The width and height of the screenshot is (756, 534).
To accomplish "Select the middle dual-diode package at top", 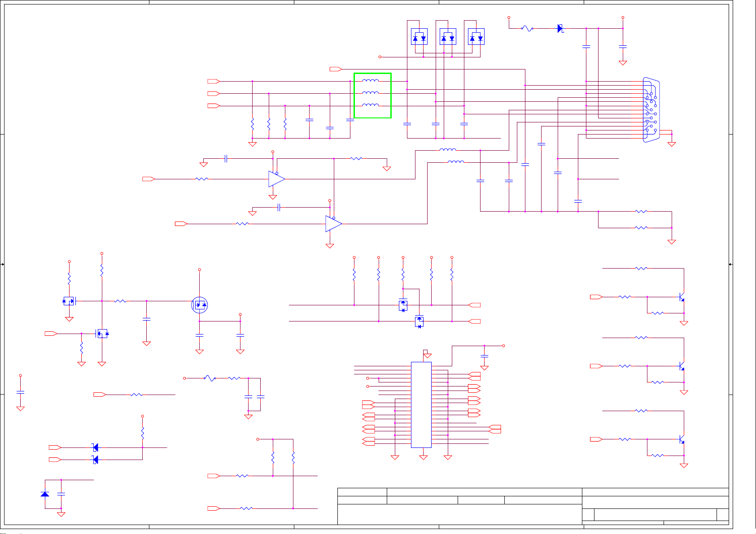I will click(x=448, y=37).
